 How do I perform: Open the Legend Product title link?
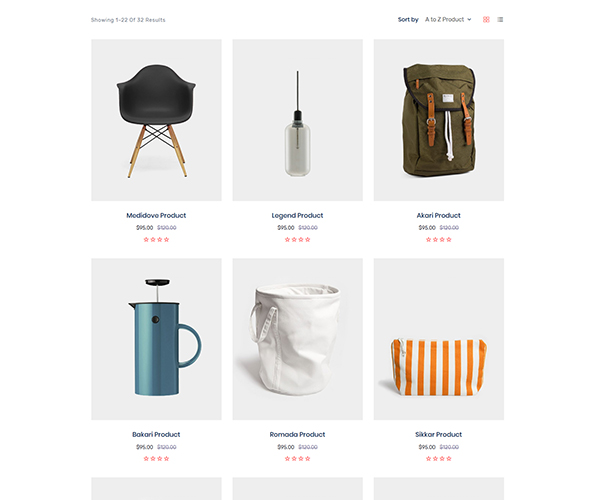click(297, 215)
